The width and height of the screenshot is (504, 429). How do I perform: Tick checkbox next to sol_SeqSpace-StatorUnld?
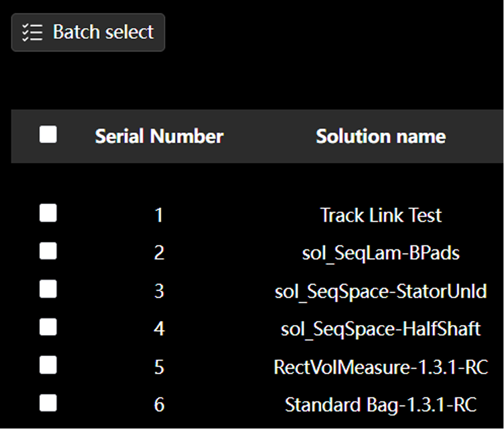pos(48,290)
